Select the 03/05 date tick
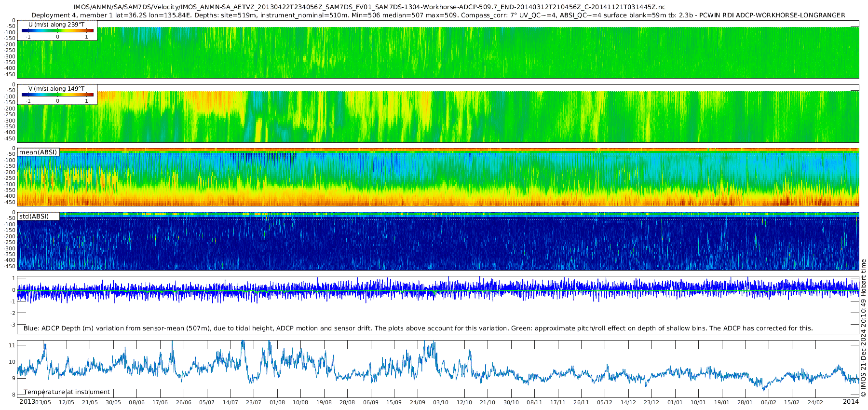Screen dimensions: 868x410 [43, 402]
